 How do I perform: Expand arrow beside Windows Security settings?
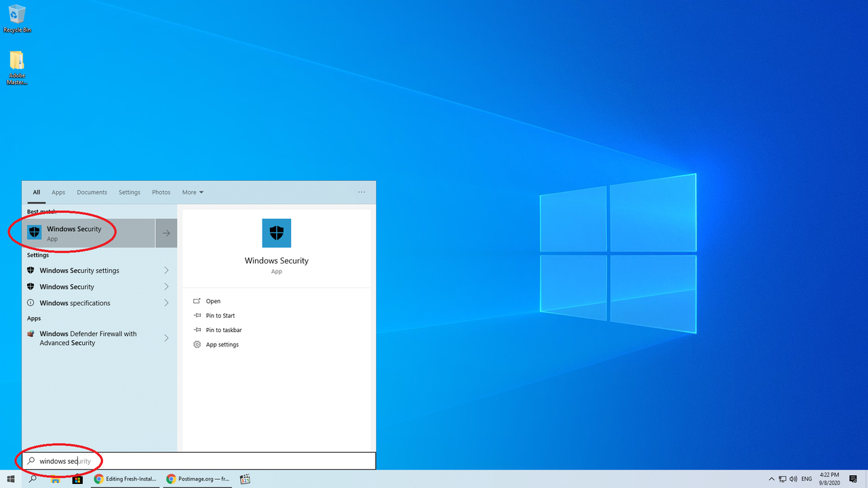point(166,270)
